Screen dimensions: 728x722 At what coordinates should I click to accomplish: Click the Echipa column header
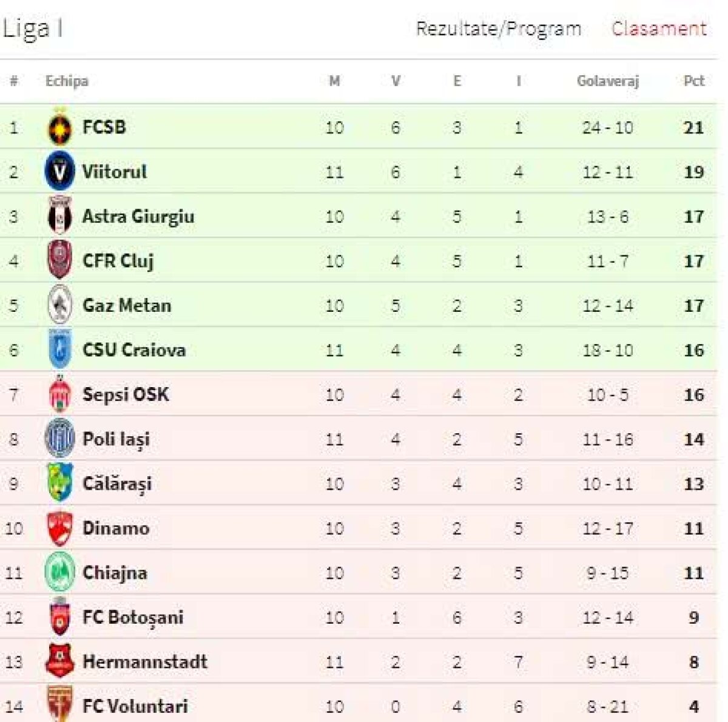(67, 81)
